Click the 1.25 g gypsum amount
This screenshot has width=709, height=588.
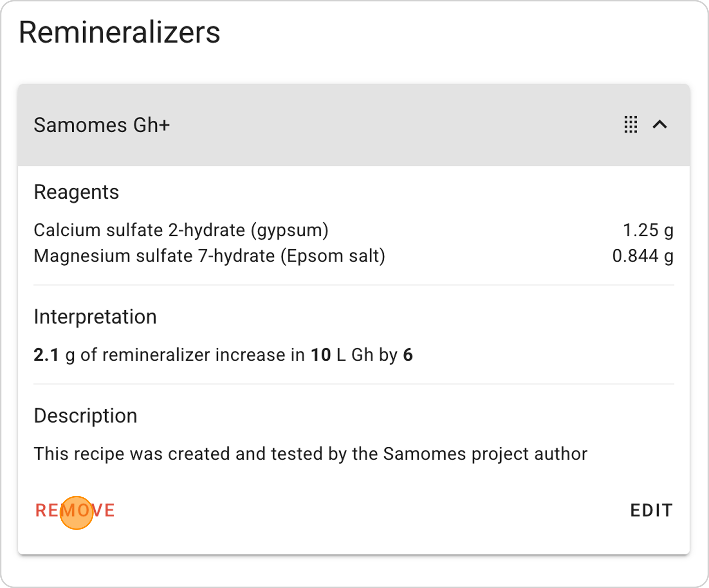(648, 230)
